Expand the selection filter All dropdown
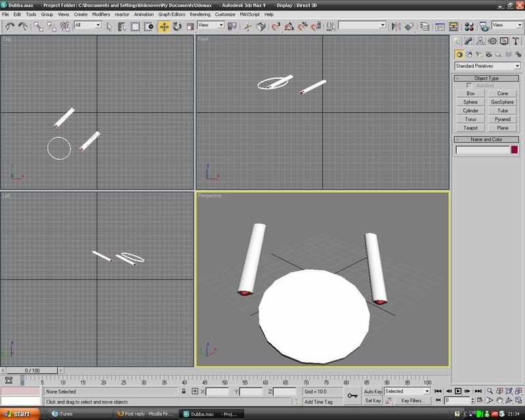The height and width of the screenshot is (420, 525). pos(87,26)
